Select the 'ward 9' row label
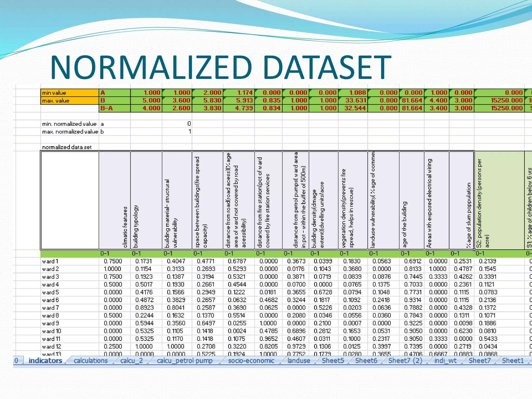This screenshot has height=399, width=532. [70, 323]
